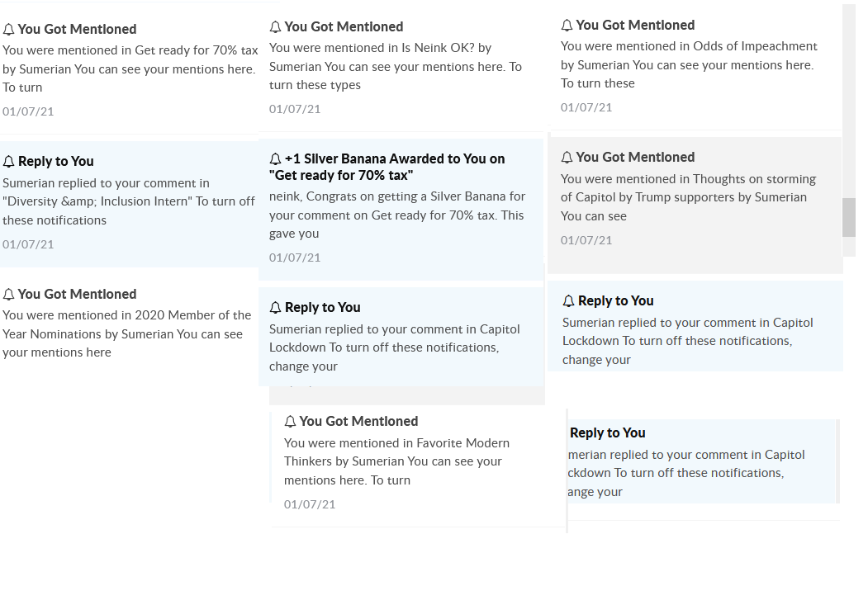The image size is (868, 605).
Task: Open Favorite Modern Thinkers mention message text
Action: coord(396,461)
